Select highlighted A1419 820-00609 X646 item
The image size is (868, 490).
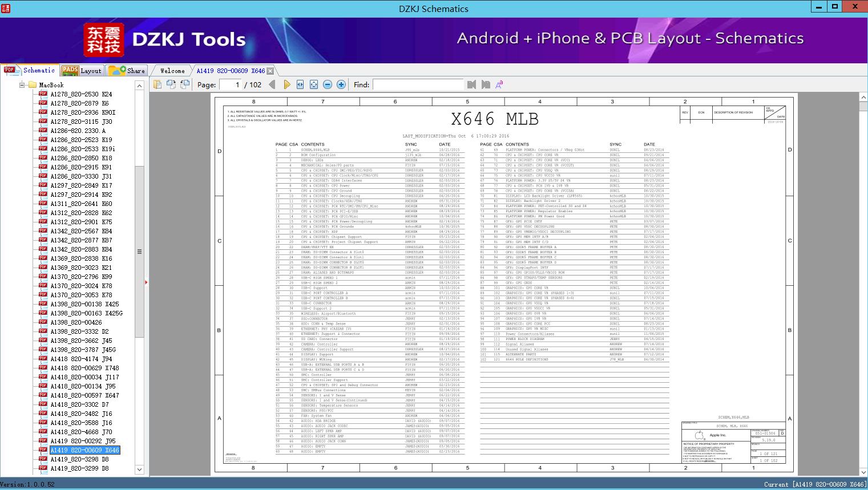(84, 450)
